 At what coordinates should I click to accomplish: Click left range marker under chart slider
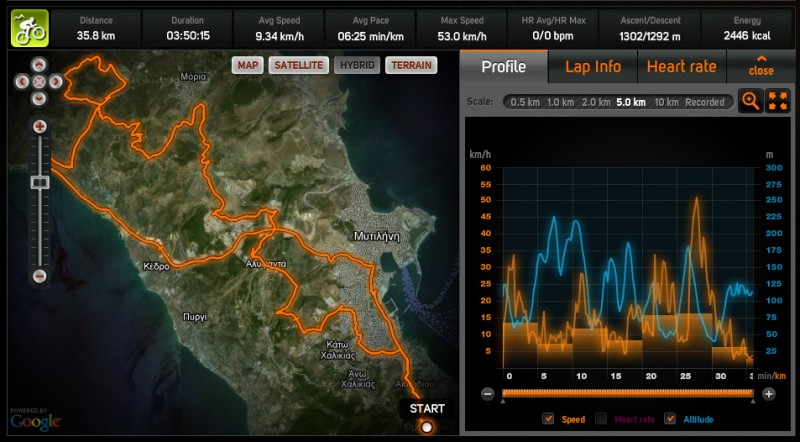[x=503, y=402]
